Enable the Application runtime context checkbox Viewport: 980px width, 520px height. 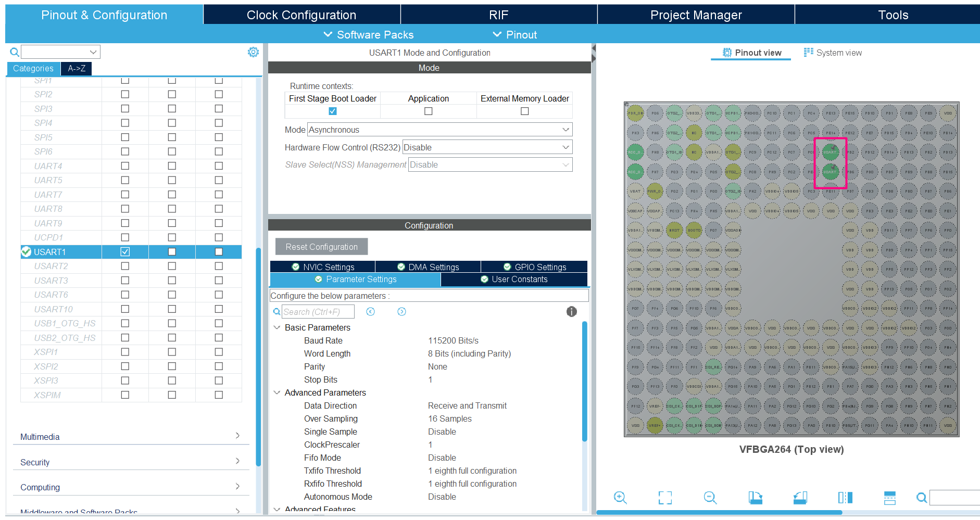click(429, 111)
